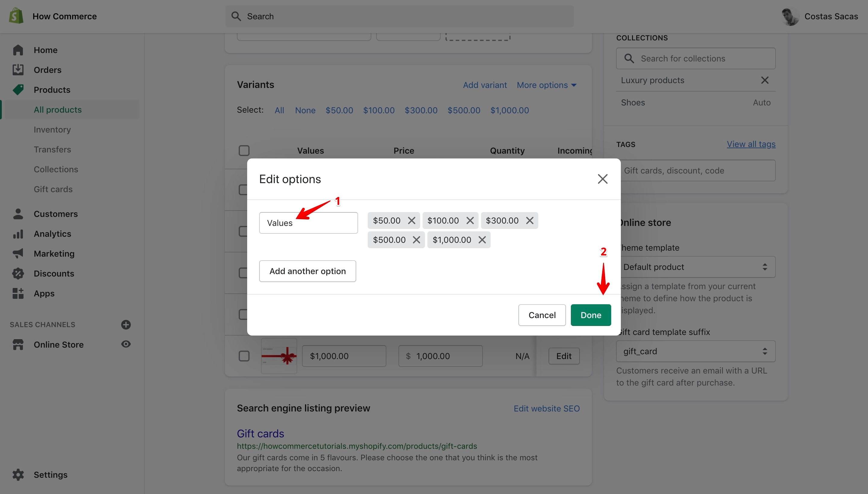Open the Discounts section

point(54,274)
